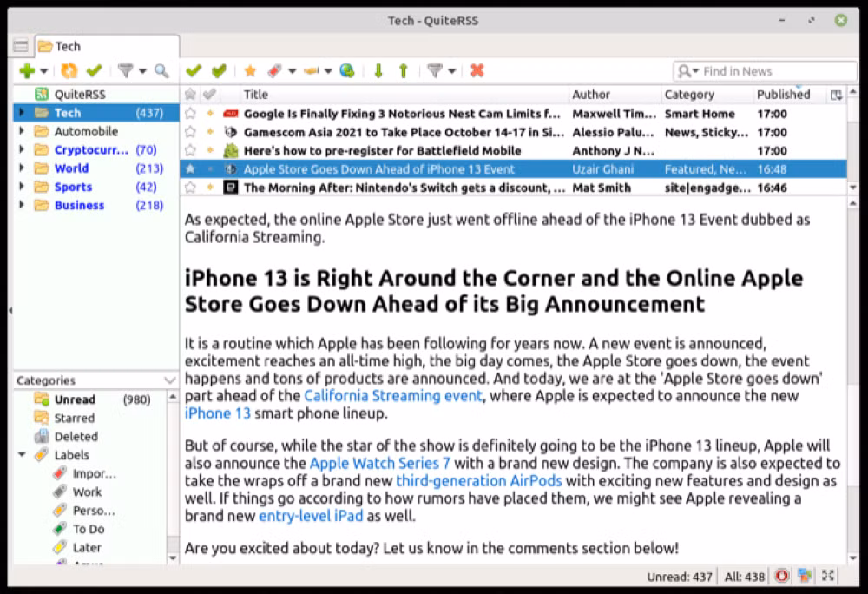Star the Gamescom Asia 2021 article
Image resolution: width=868 pixels, height=594 pixels.
click(x=190, y=132)
